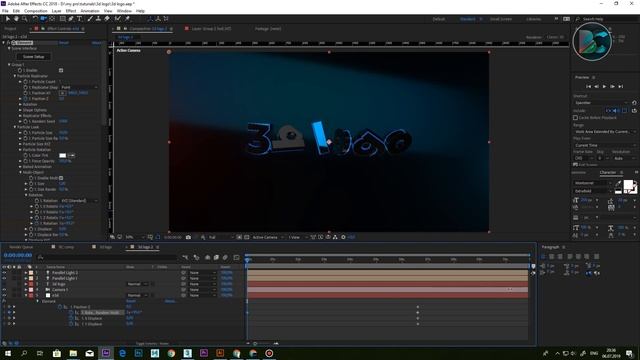The image size is (640, 360).
Task: Hide the e3d layer
Action: pos(4,296)
